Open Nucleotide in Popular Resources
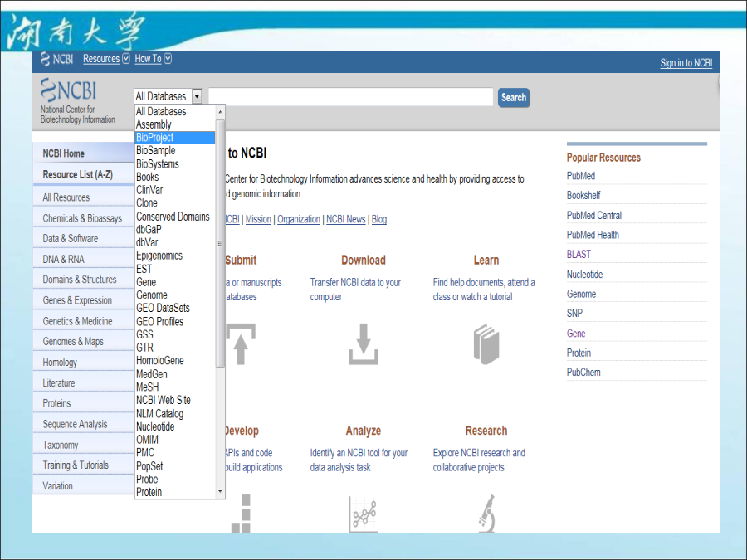Viewport: 747px width, 560px height. click(x=584, y=275)
